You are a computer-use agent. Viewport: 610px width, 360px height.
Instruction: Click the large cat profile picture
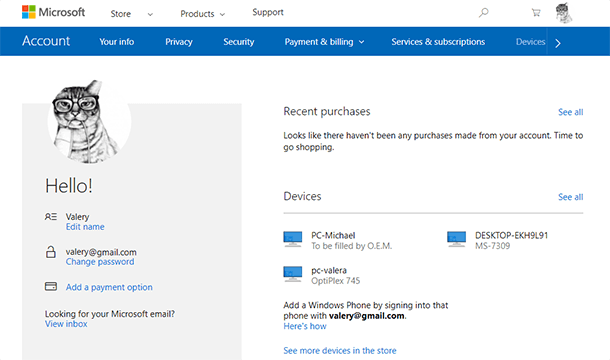click(x=89, y=121)
